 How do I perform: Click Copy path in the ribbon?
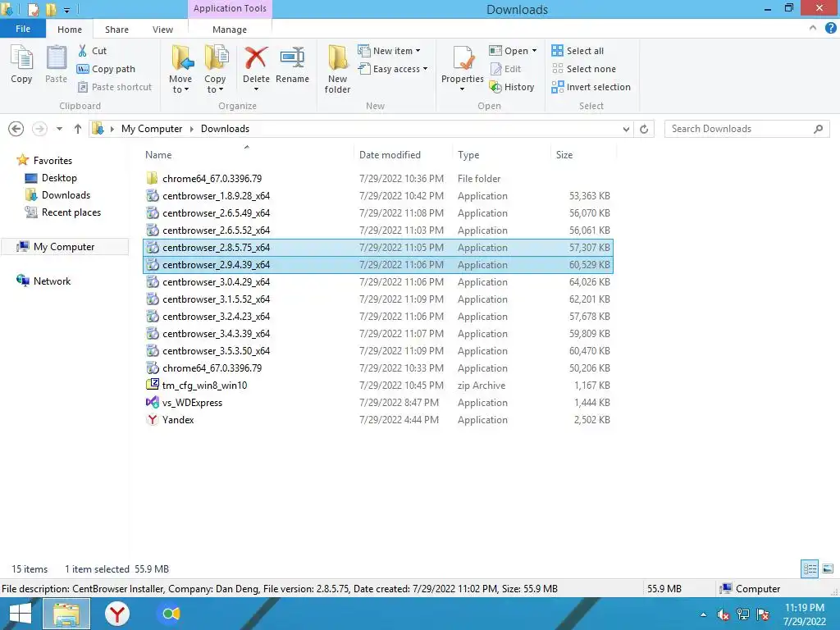(106, 69)
